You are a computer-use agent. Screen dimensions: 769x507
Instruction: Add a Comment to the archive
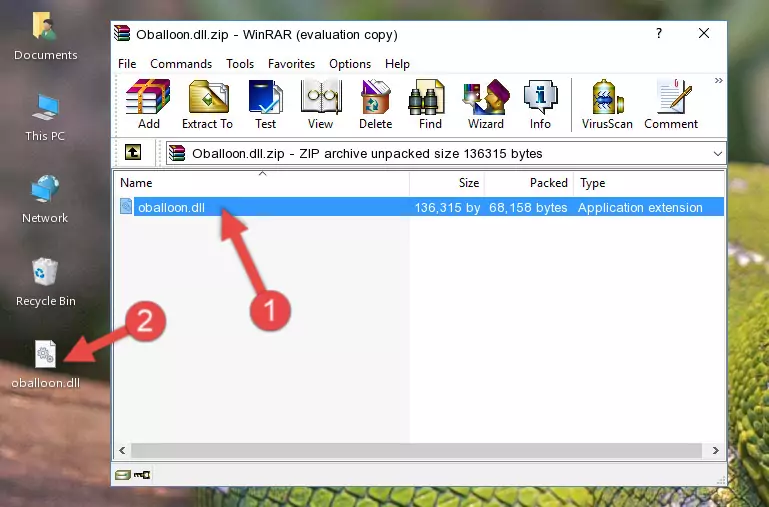671,104
